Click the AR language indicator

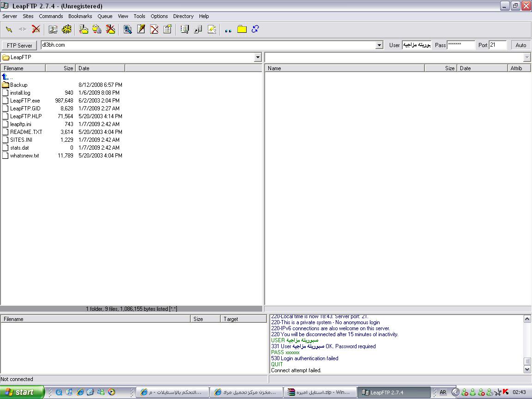coord(443,392)
